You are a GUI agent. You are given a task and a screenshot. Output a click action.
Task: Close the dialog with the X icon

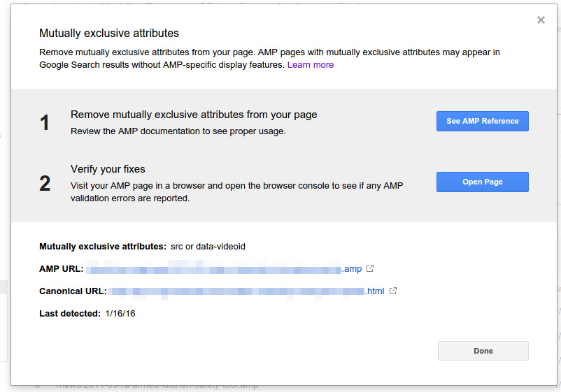tap(541, 20)
